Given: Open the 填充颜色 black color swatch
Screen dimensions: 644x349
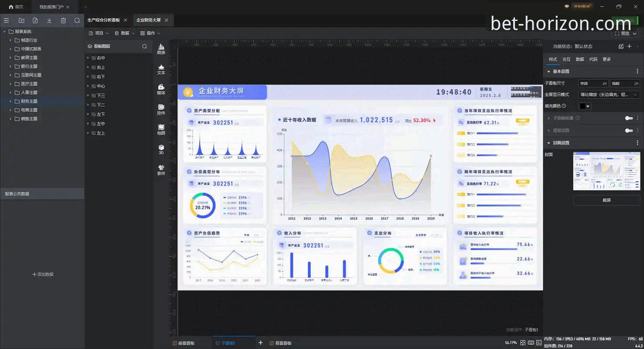Looking at the screenshot, I should pyautogui.click(x=585, y=106).
